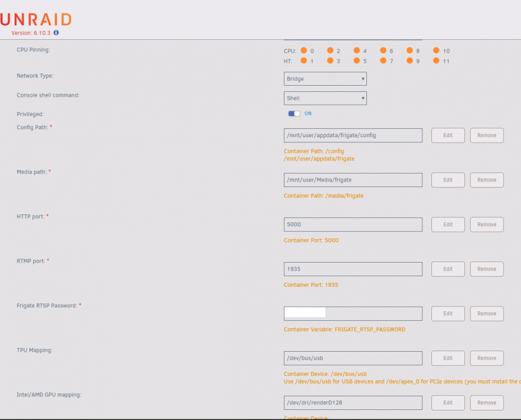Open the Network Type dropdown
The image size is (521, 420).
[x=325, y=79]
